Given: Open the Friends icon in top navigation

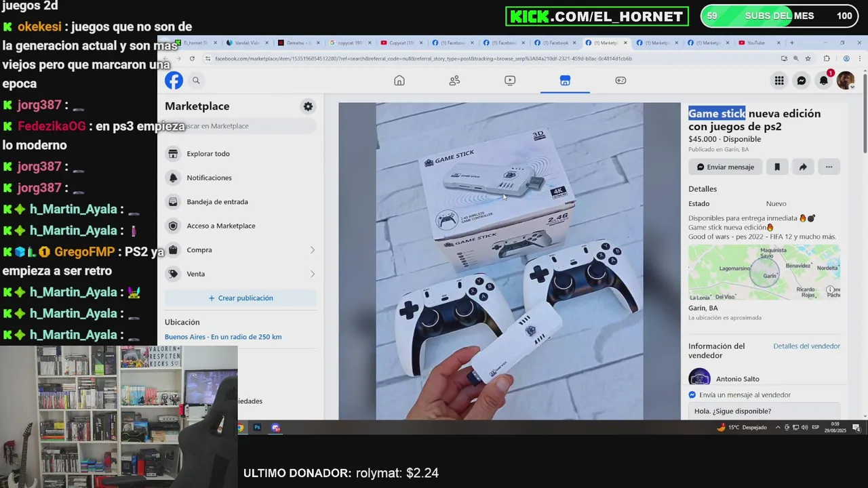Looking at the screenshot, I should tap(454, 81).
